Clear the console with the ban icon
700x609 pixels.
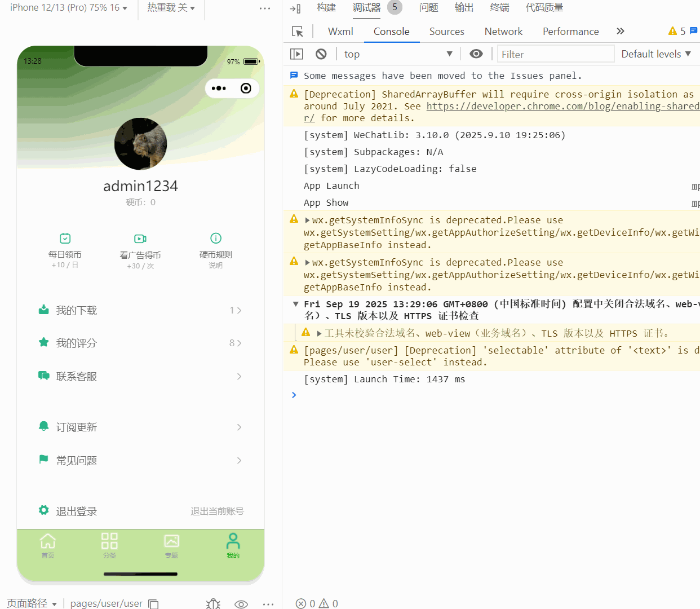(x=321, y=54)
